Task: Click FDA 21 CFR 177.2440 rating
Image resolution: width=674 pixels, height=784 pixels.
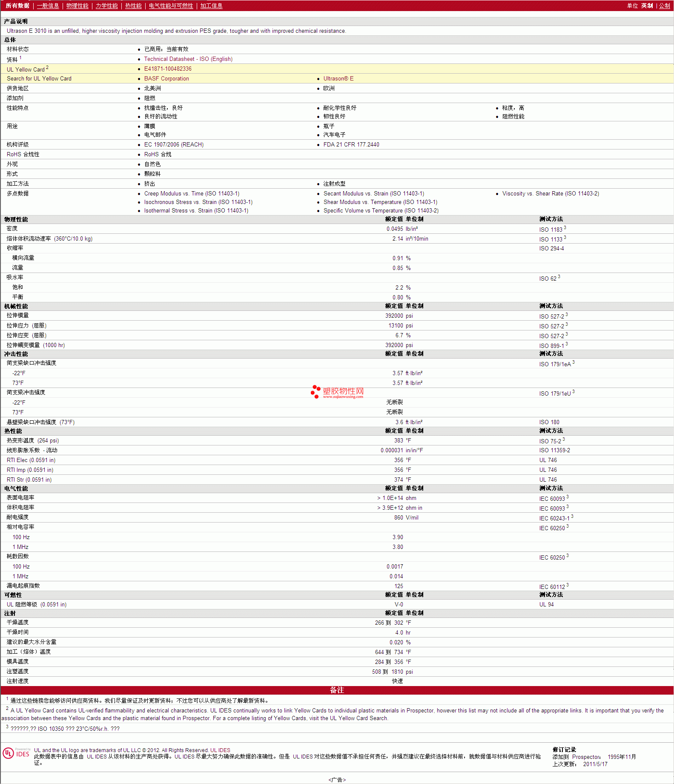Action: coord(351,144)
